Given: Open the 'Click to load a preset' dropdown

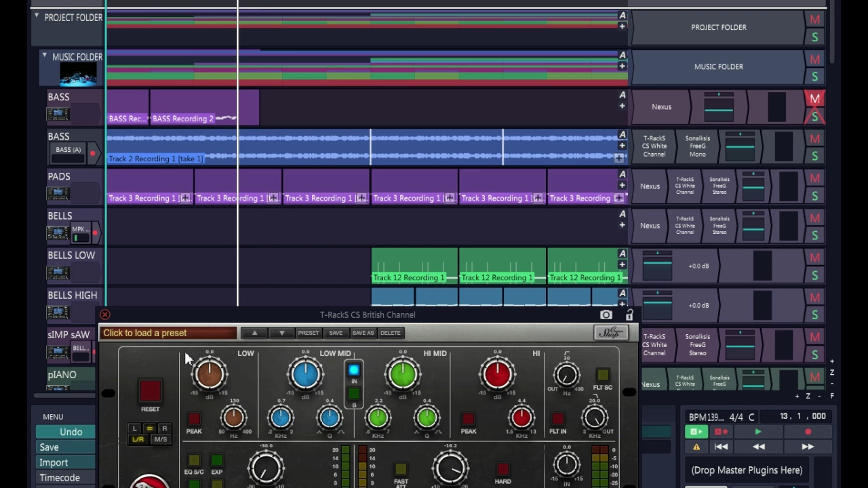Looking at the screenshot, I should (x=168, y=333).
